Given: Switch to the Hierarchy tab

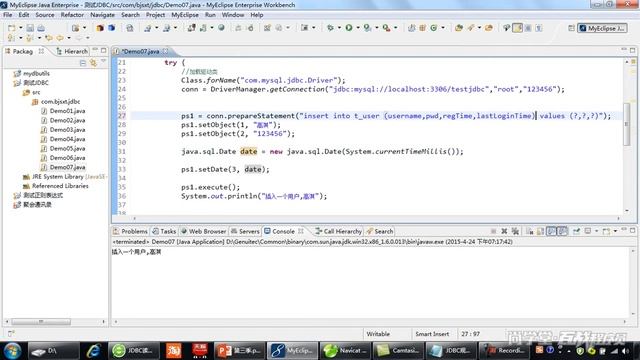Looking at the screenshot, I should [72, 51].
